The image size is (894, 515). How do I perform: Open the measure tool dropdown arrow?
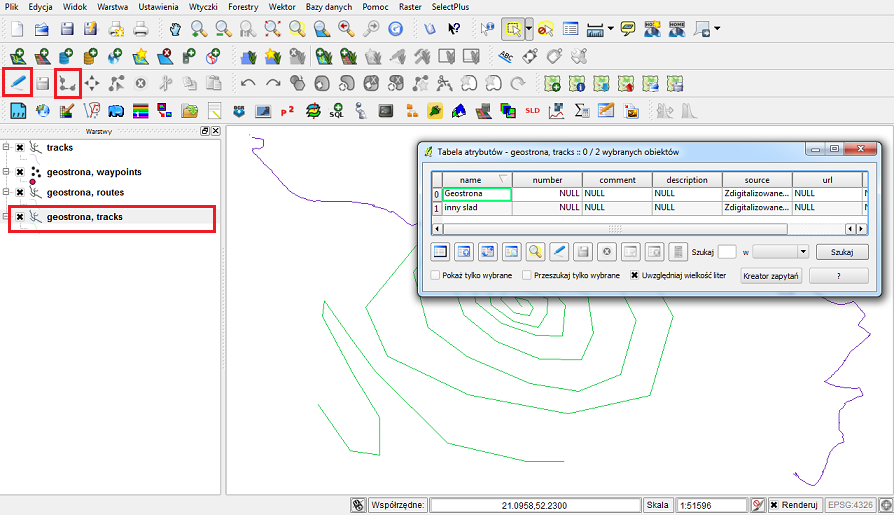point(611,29)
